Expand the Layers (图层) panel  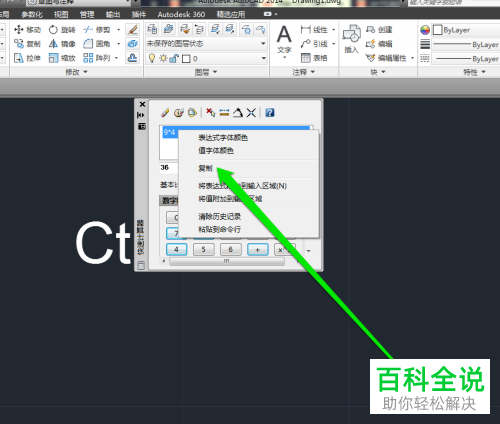206,72
